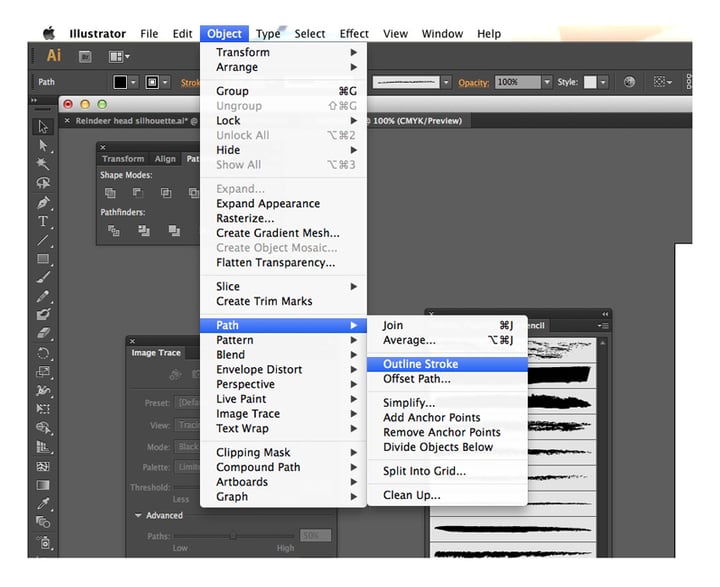Select the Image Trace panel tab
Viewport: 720px width, 587px height.
156,353
